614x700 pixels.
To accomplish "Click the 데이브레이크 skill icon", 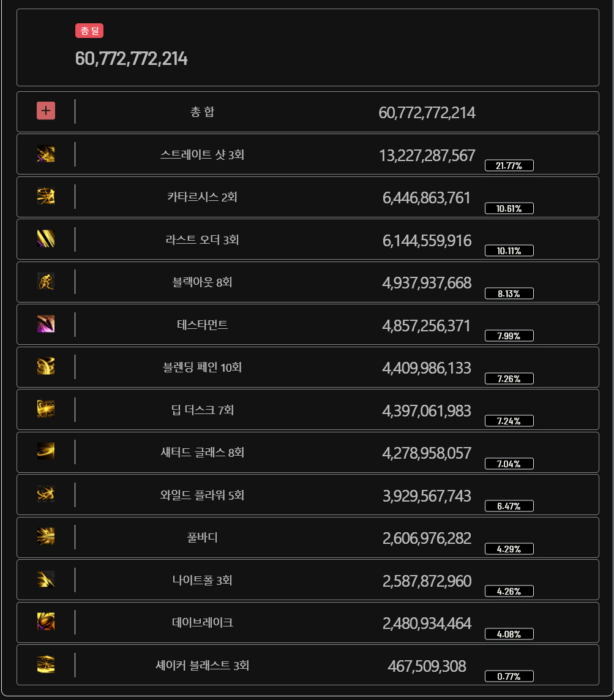I will [46, 622].
